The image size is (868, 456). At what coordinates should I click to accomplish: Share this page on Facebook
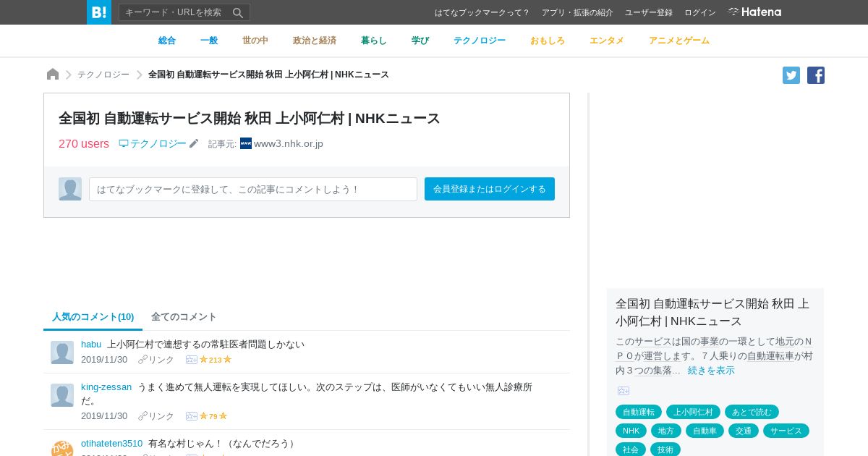(x=816, y=75)
